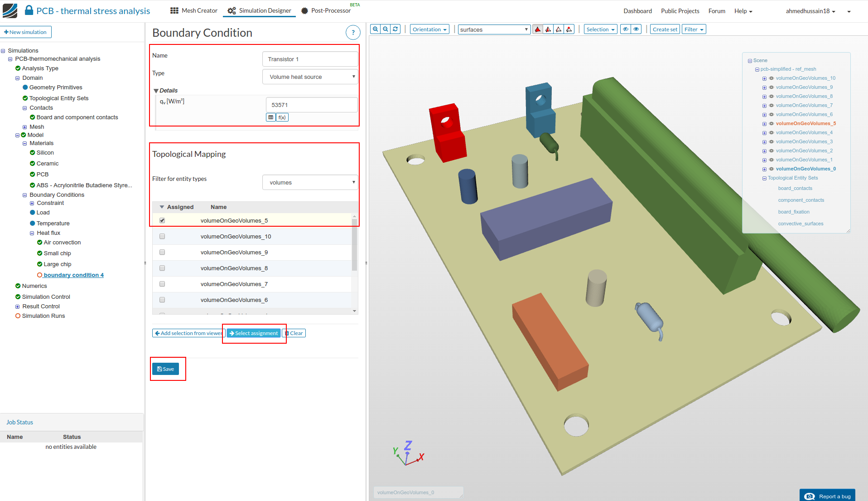Reset the 3D view with refresh icon

pyautogui.click(x=395, y=29)
